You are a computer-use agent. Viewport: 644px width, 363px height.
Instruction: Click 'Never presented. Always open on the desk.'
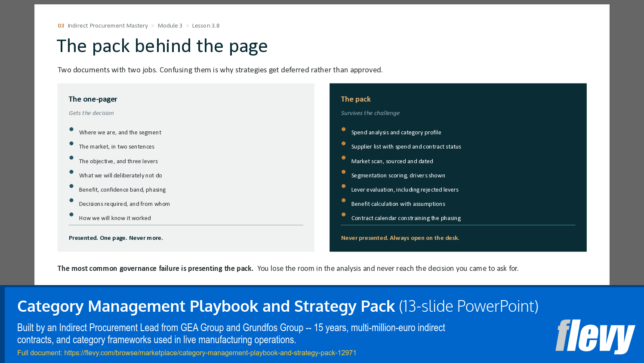400,238
